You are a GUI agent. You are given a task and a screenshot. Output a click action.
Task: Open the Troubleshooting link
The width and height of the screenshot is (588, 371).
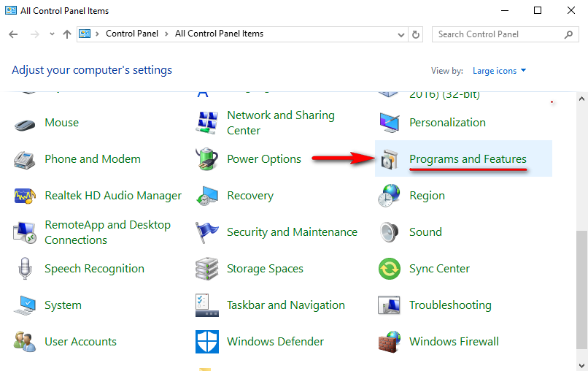point(450,305)
